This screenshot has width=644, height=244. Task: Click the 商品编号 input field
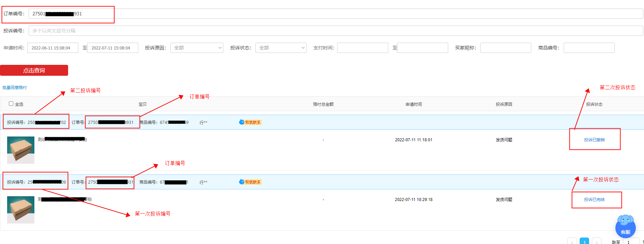point(589,48)
